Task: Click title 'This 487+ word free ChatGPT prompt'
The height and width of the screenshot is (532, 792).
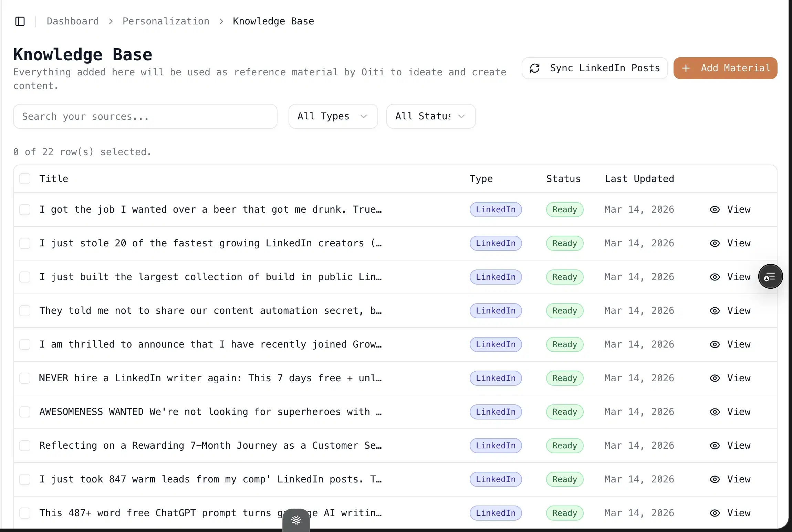Action: (210, 513)
